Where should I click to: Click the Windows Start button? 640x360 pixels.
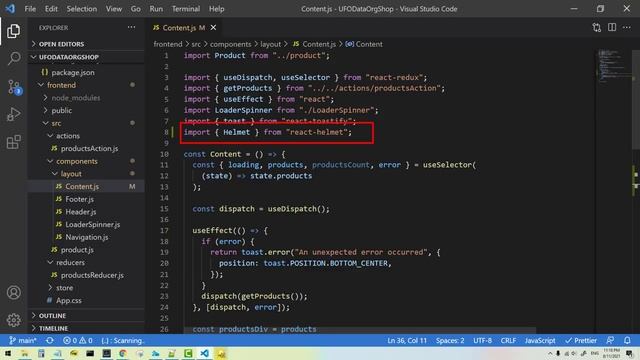point(7,353)
